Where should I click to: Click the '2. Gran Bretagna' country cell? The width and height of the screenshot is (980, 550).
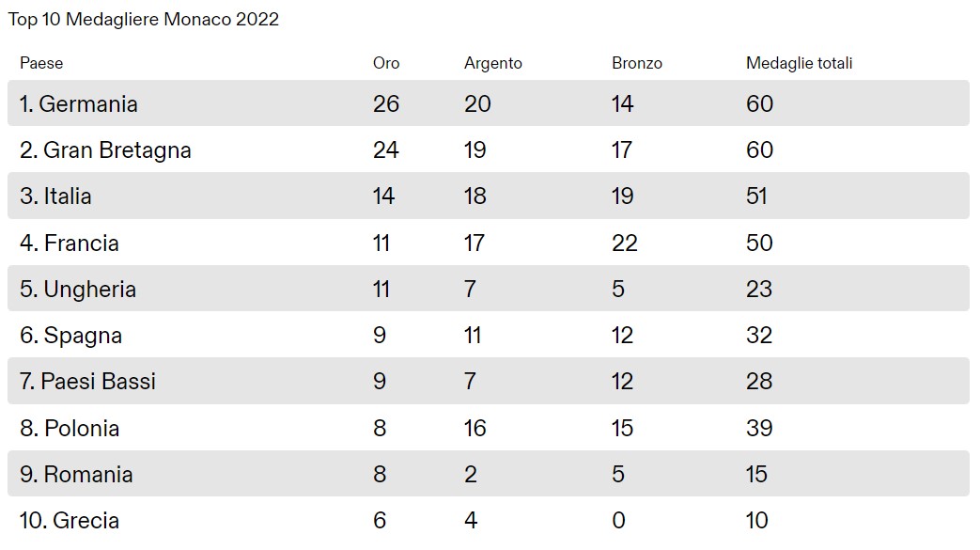(105, 150)
